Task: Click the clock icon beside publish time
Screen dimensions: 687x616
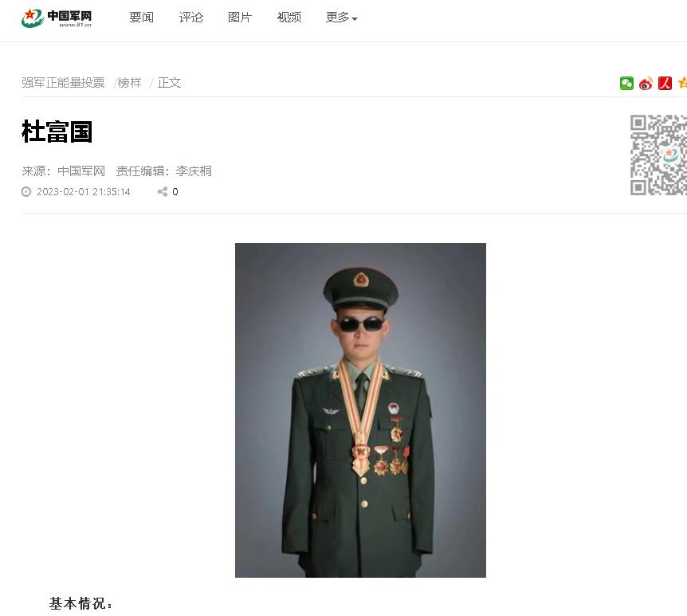Action: (x=26, y=191)
